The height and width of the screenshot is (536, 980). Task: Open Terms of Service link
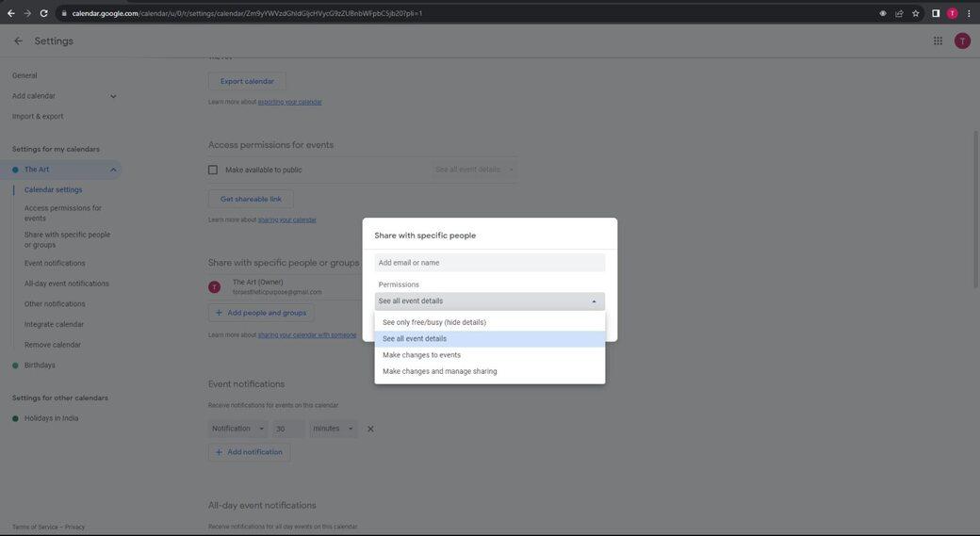point(34,528)
